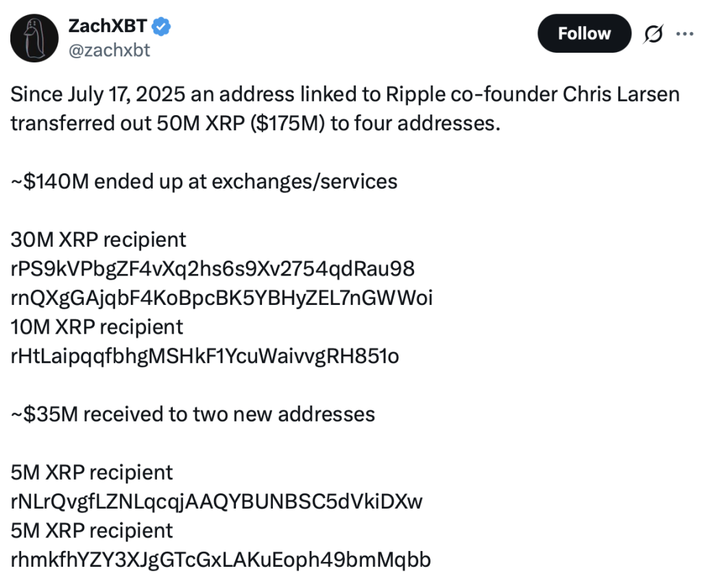
Task: Click address rnQXgGAjqbF4KoBpcBK5YBHyZEL7nGWWoi
Action: (221, 298)
